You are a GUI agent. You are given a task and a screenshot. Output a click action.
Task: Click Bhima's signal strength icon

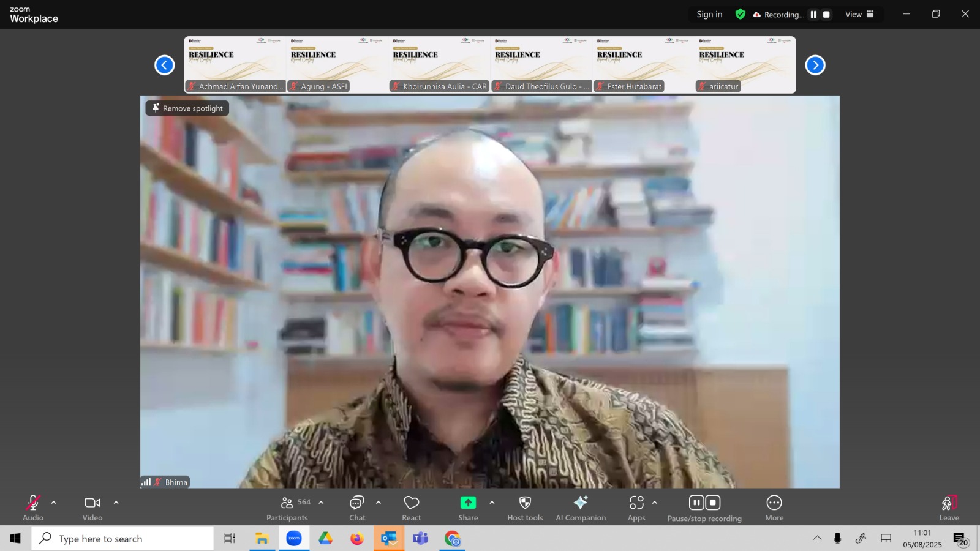tap(146, 482)
